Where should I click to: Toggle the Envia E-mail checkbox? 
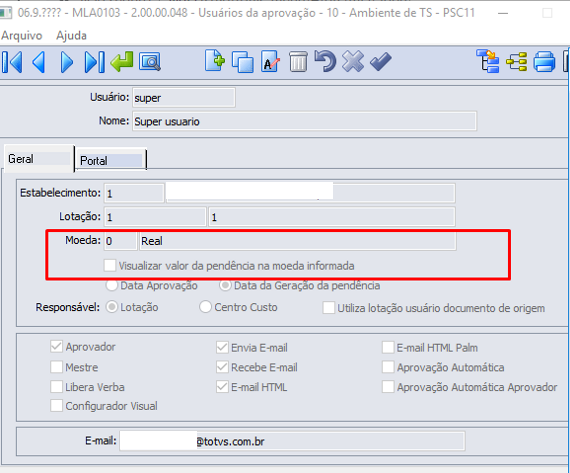coord(222,347)
